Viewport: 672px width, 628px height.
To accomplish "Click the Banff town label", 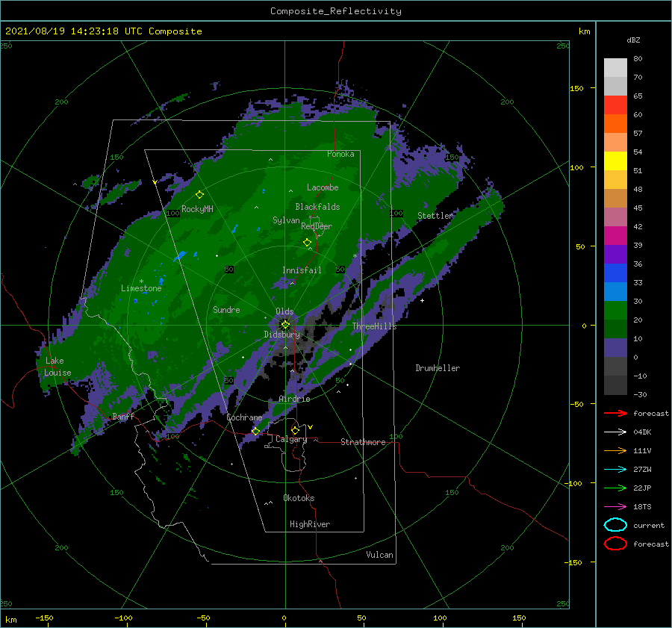I will [123, 416].
